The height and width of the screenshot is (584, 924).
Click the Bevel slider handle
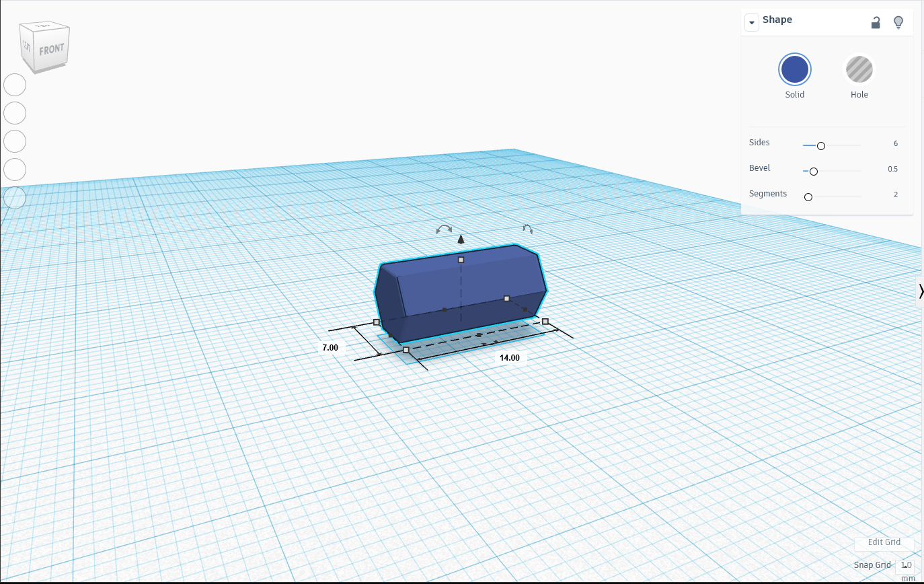pyautogui.click(x=813, y=171)
